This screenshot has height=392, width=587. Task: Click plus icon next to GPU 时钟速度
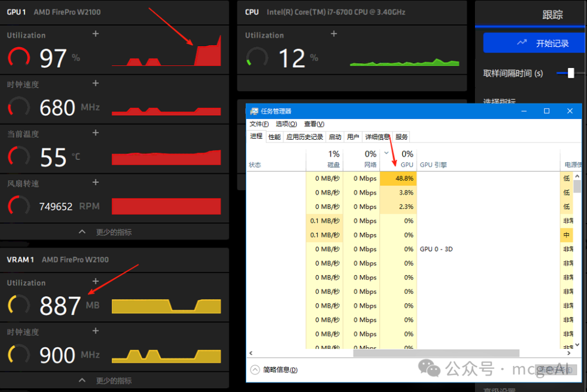[96, 83]
